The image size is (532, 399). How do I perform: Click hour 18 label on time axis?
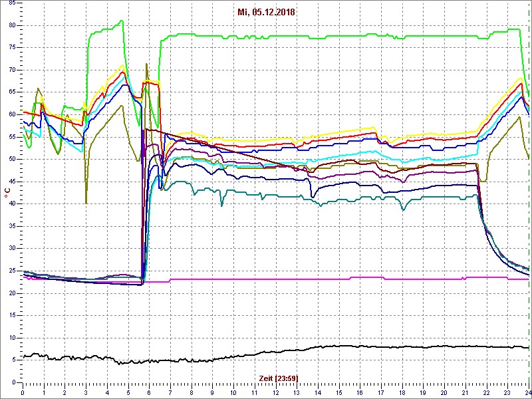click(402, 392)
